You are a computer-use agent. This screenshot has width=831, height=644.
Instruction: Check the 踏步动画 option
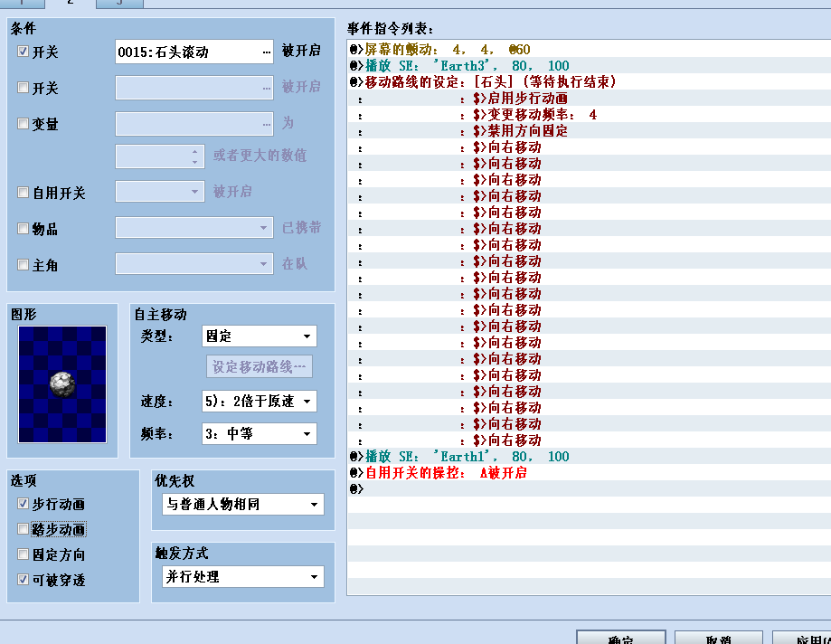click(23, 529)
